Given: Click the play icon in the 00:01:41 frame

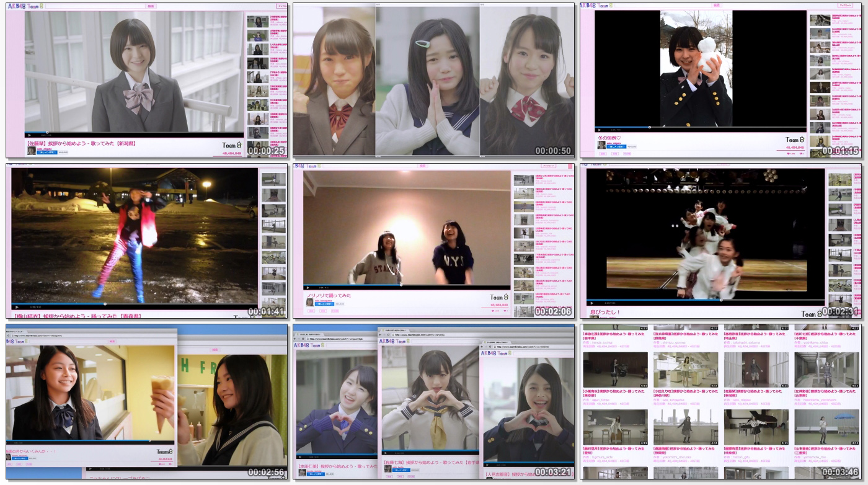Looking at the screenshot, I should pyautogui.click(x=17, y=307).
